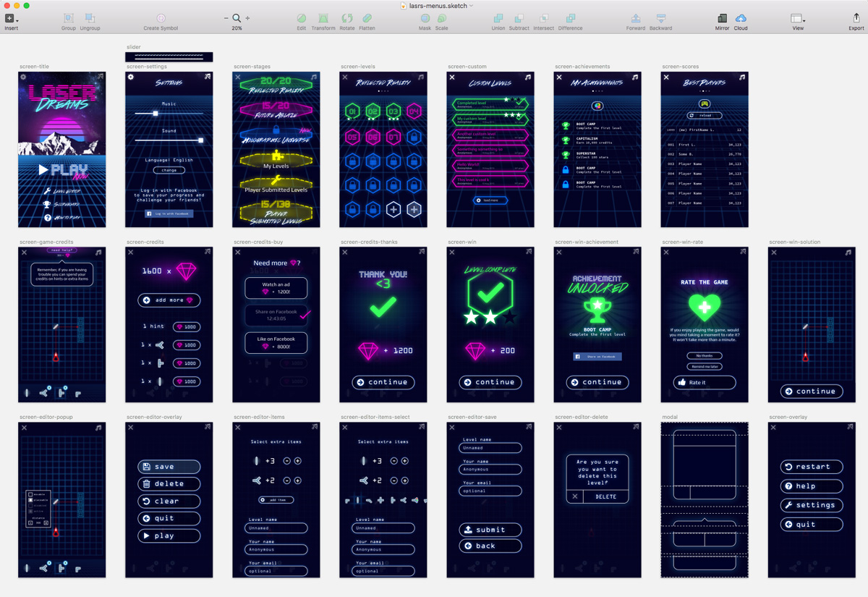Select the save button in screen-editor-overlay
This screenshot has width=868, height=597.
169,467
